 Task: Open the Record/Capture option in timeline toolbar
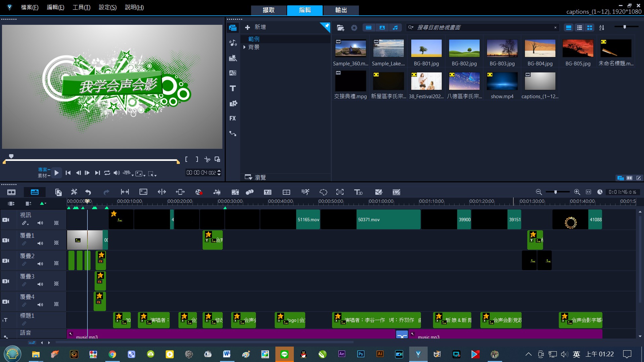coord(199,192)
